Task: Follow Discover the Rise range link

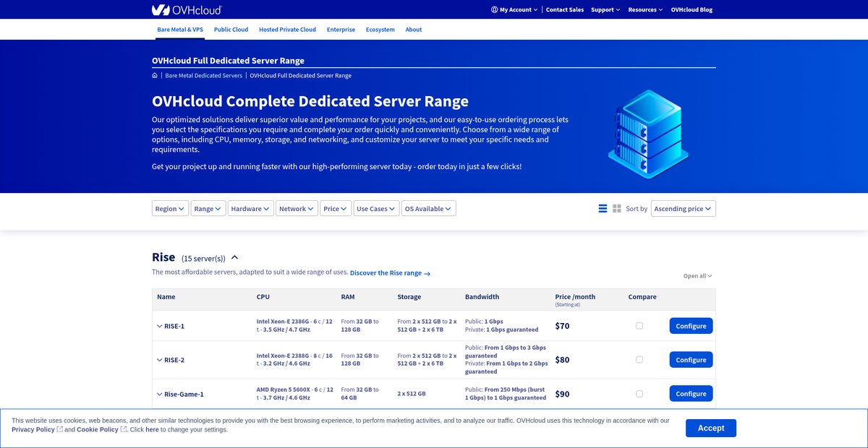Action: tap(390, 273)
